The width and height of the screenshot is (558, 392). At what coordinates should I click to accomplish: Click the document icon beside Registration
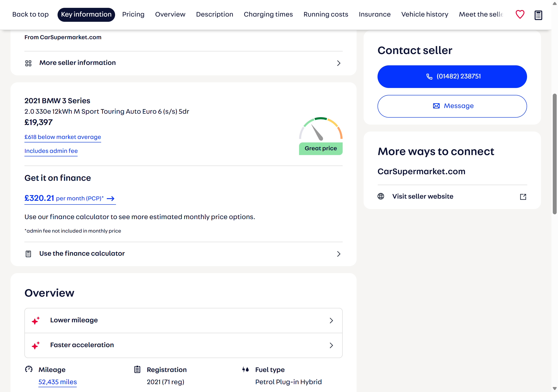137,369
